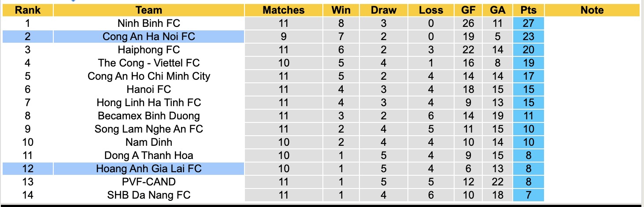644x207 pixels.
Task: Click the Win column header
Action: (x=341, y=10)
